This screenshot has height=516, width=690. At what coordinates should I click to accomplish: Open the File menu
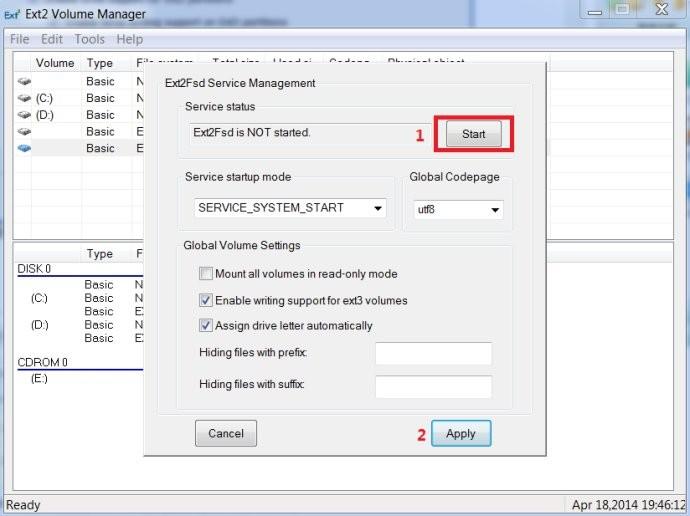(20, 39)
